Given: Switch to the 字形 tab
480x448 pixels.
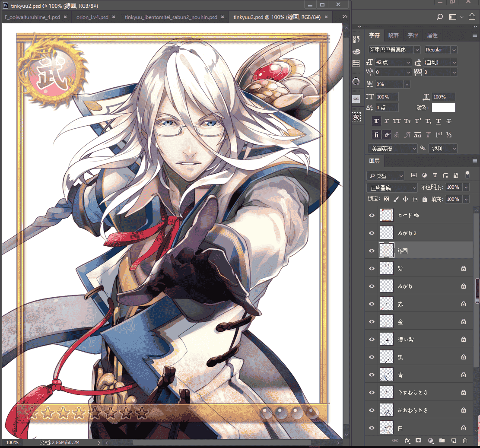Looking at the screenshot, I should point(413,35).
